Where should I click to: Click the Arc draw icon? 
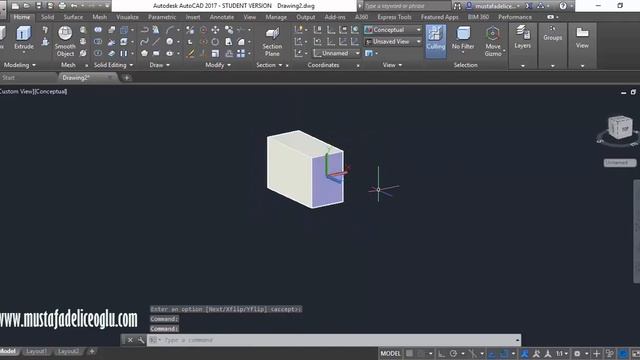tap(170, 30)
